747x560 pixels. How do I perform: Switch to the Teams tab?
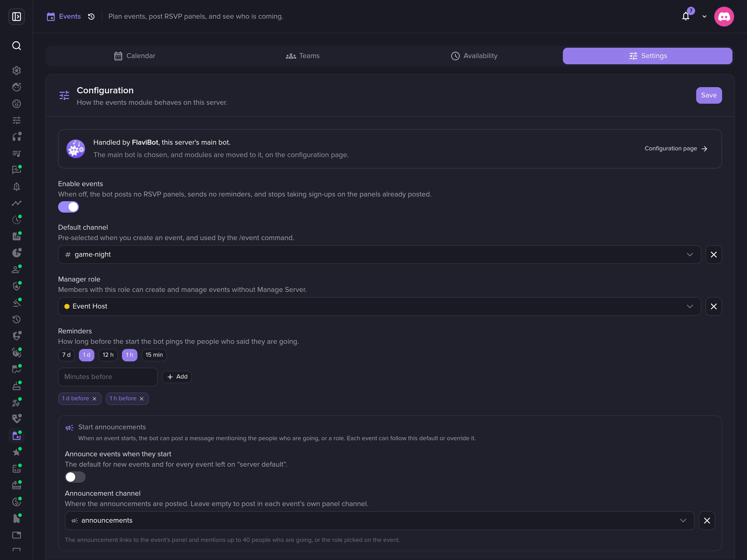coord(303,56)
